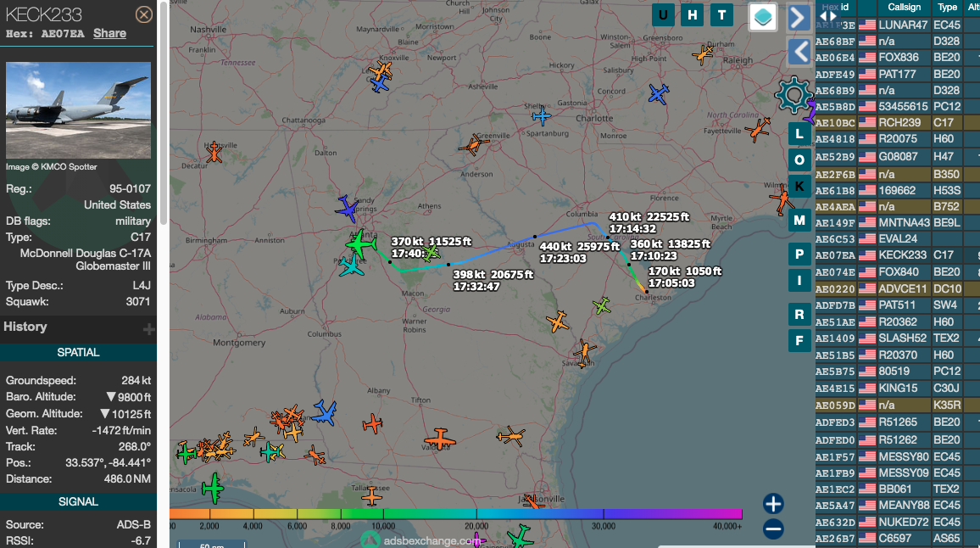The width and height of the screenshot is (980, 548).
Task: Toggle the U filter button
Action: (x=663, y=15)
